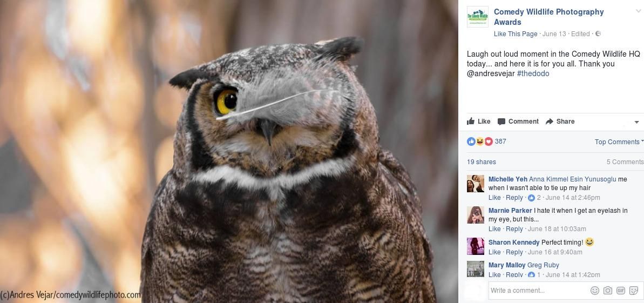Post a GIF in the comment box
The height and width of the screenshot is (303, 644).
pos(621,291)
